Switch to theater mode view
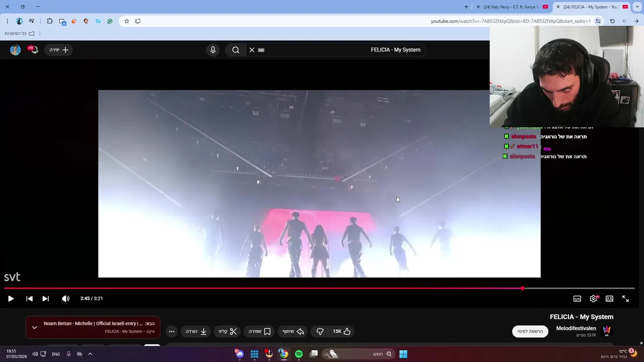The image size is (644, 362). (609, 299)
